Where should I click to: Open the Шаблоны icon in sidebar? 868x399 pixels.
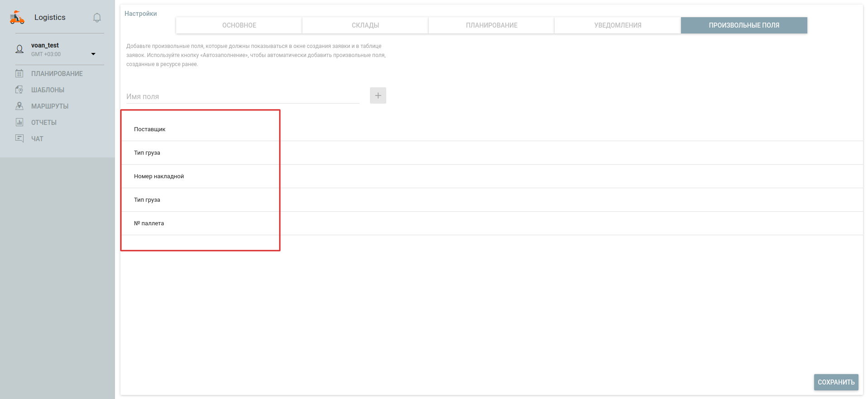[x=19, y=90]
